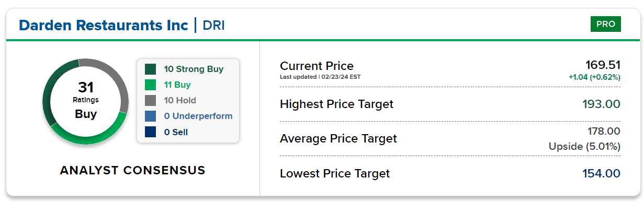The height and width of the screenshot is (202, 644).
Task: Select the blue Underperform legend swatch
Action: point(150,116)
